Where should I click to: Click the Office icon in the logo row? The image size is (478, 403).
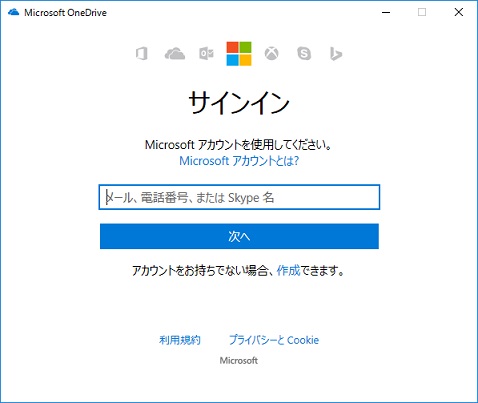click(x=142, y=54)
